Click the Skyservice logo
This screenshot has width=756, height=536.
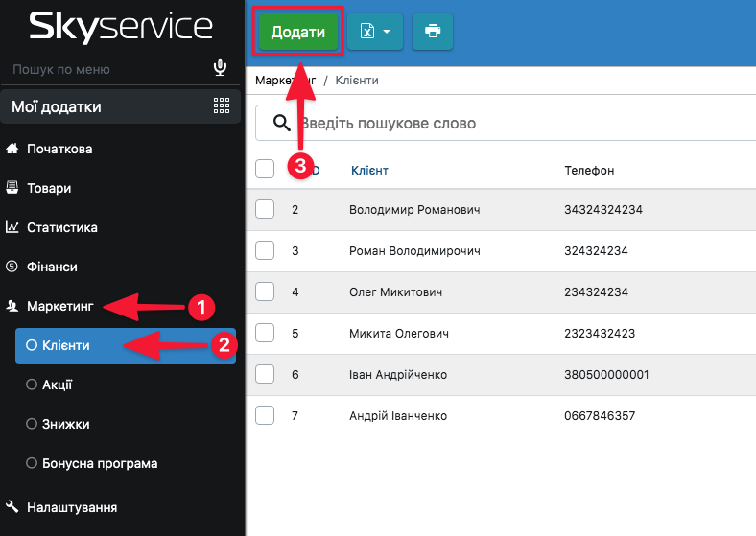point(121,27)
